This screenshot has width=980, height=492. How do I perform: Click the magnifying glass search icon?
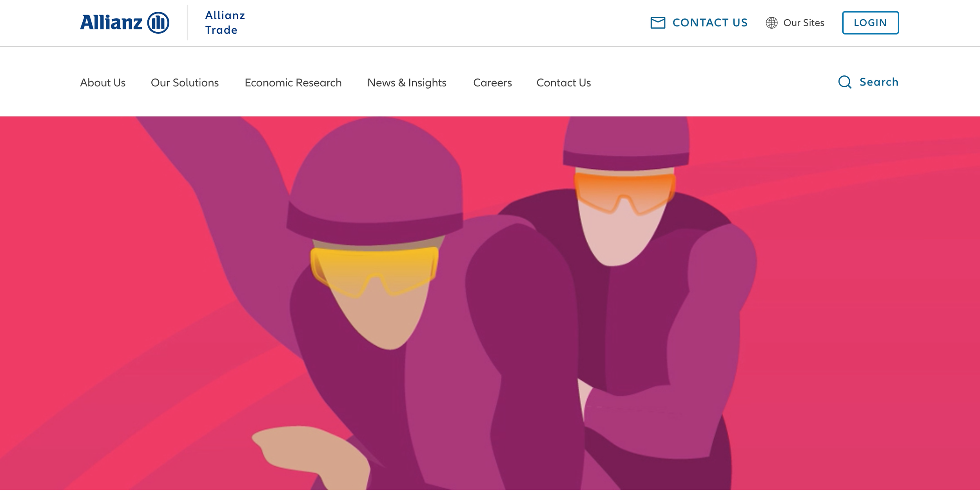point(845,82)
